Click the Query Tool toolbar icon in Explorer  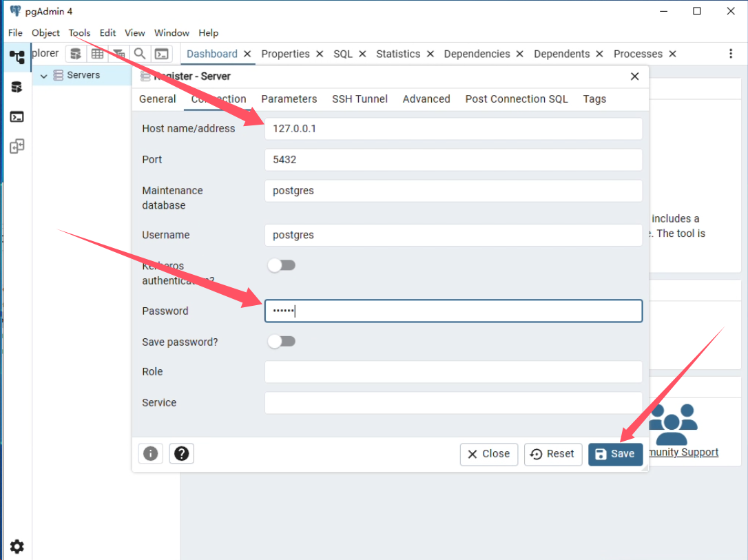[x=75, y=54]
